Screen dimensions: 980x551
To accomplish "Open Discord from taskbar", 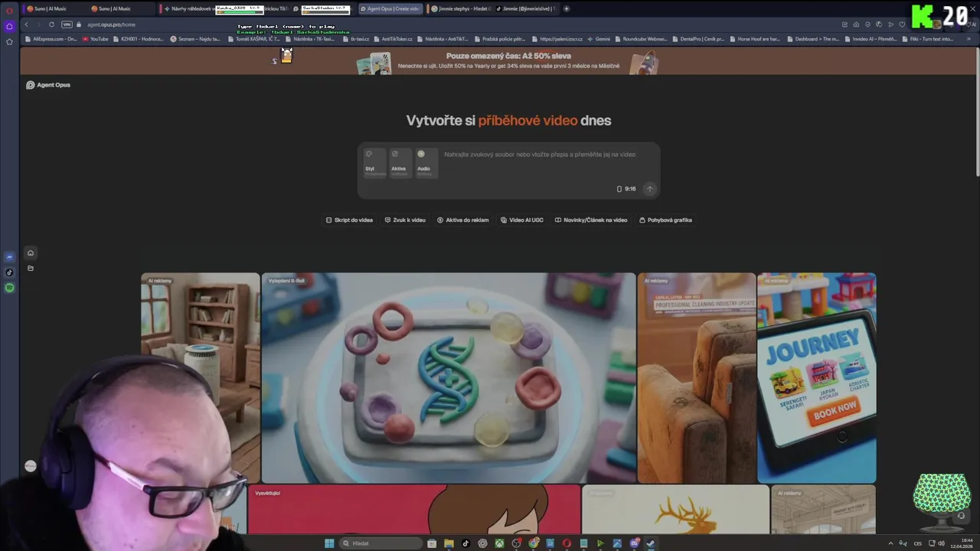I will [x=634, y=543].
